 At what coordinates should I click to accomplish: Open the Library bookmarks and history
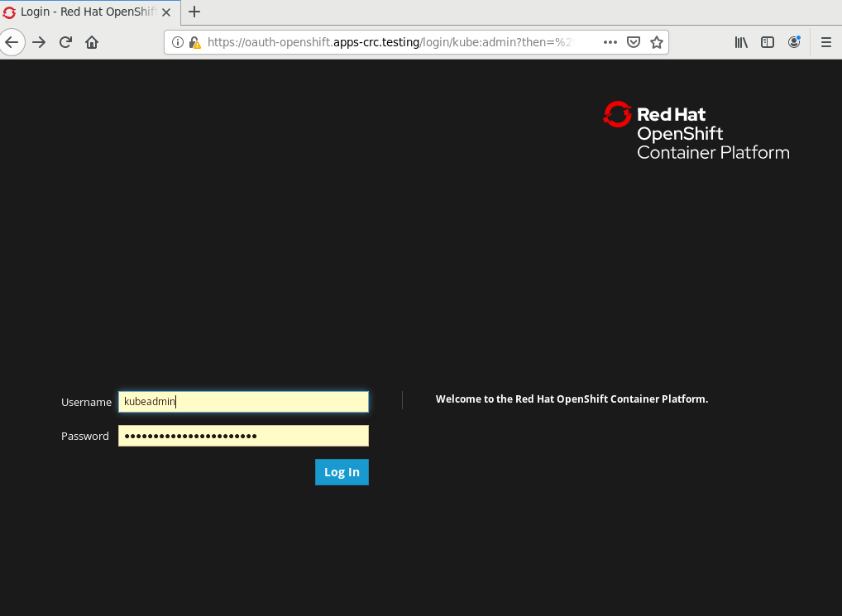(741, 42)
